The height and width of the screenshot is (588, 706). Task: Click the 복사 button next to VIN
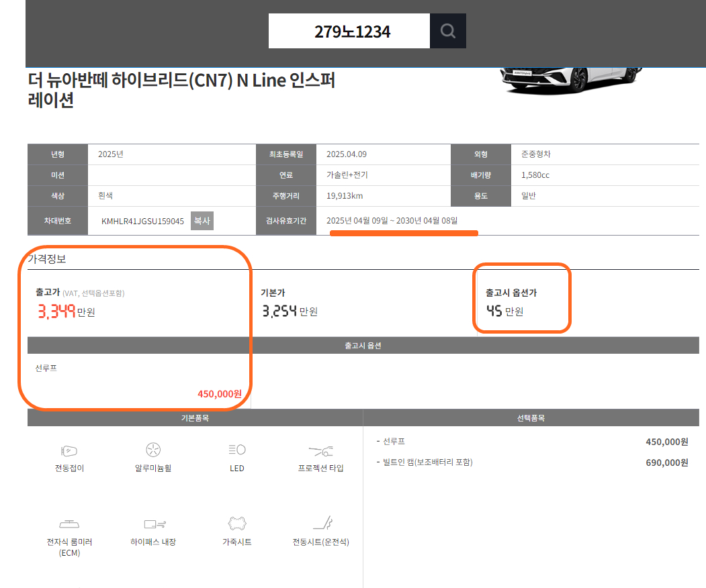pyautogui.click(x=202, y=221)
